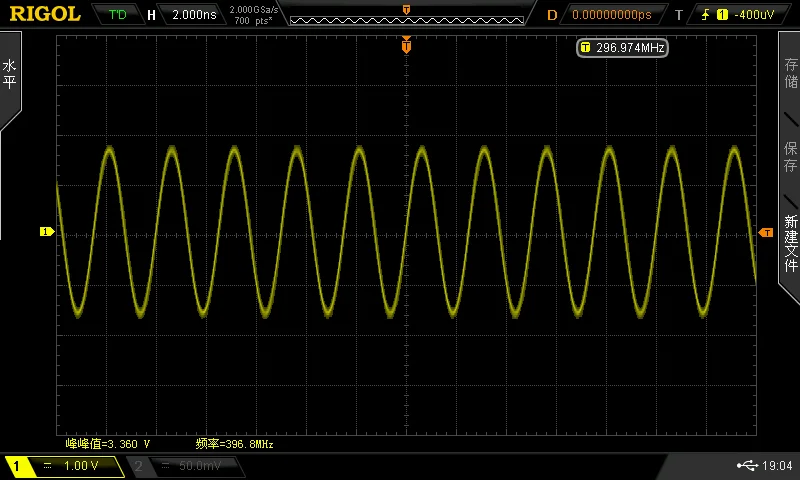
Task: Select the 新建文件 new file menu item
Action: click(x=790, y=243)
